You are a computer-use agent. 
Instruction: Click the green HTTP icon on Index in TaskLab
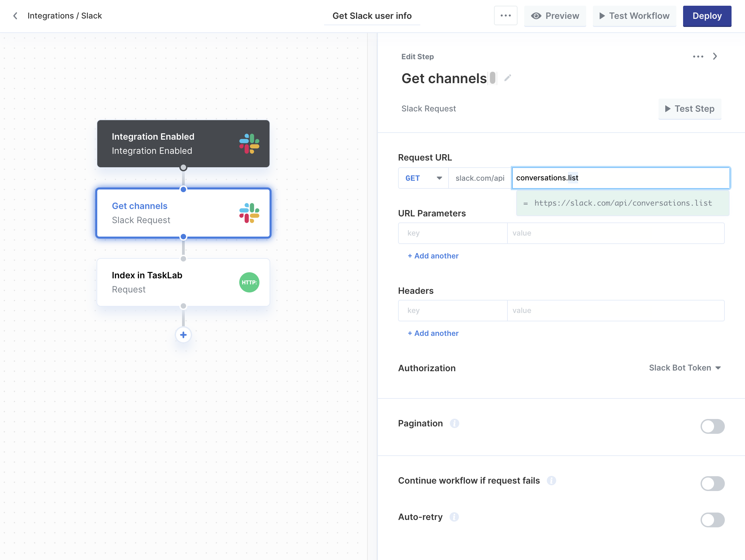[x=249, y=282]
